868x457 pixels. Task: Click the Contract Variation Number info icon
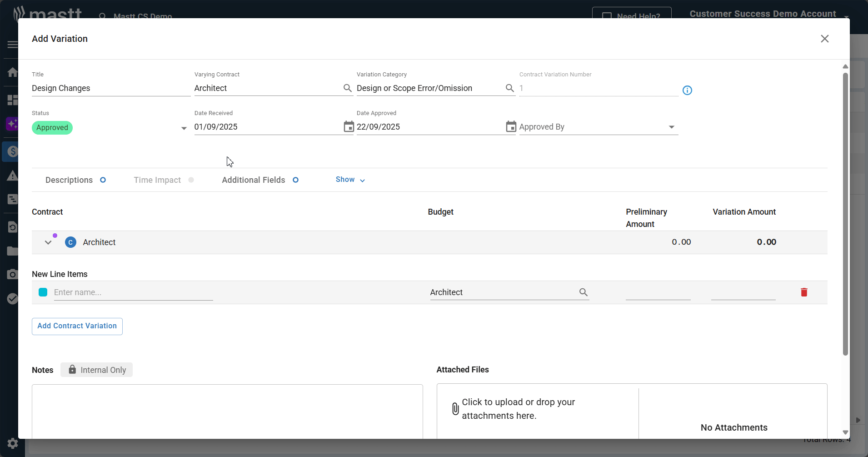687,90
